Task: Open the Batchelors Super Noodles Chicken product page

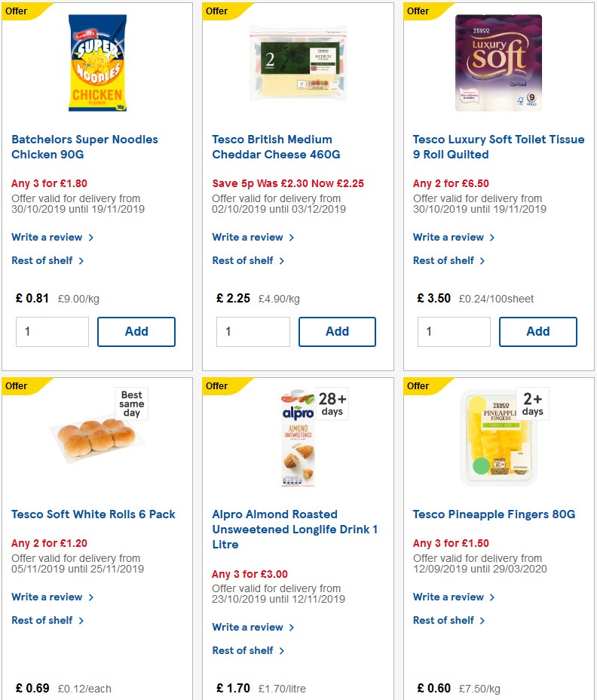Action: coord(84,146)
